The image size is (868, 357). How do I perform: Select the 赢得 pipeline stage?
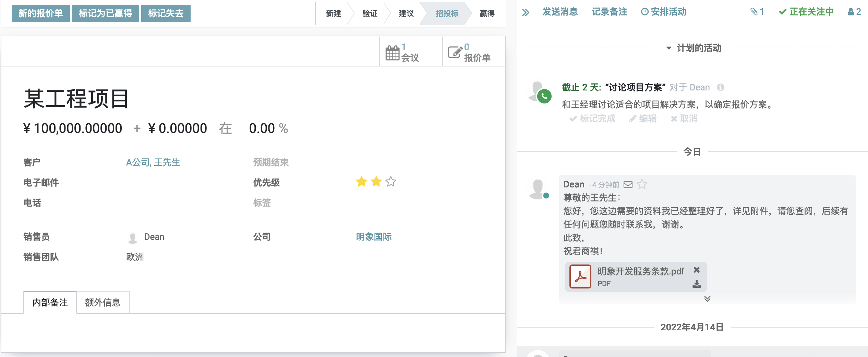486,13
